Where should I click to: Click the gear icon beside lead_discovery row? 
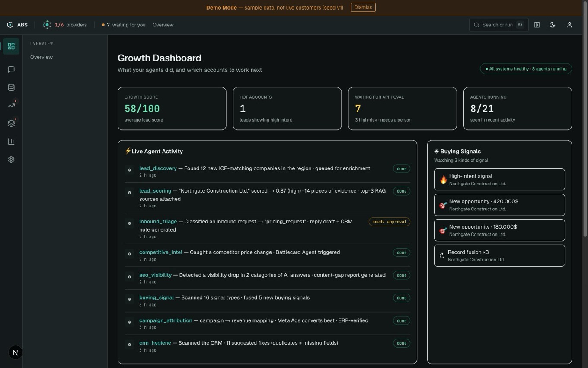129,170
